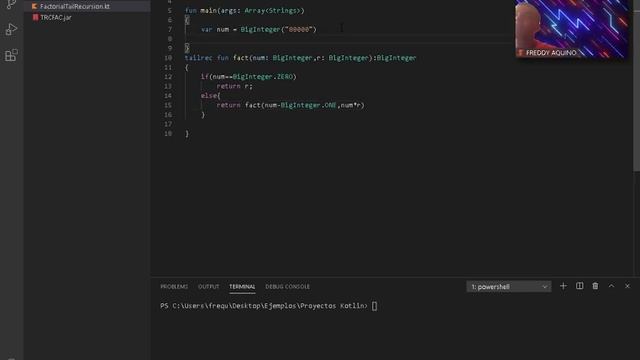The height and width of the screenshot is (360, 640).
Task: Create a new terminal with plus icon
Action: click(x=563, y=286)
